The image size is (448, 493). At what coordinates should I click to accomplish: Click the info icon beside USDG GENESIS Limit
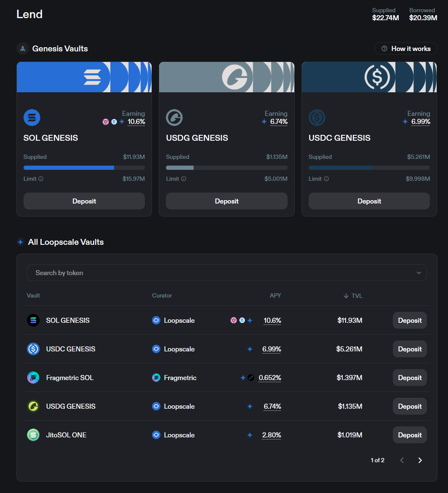pyautogui.click(x=184, y=179)
